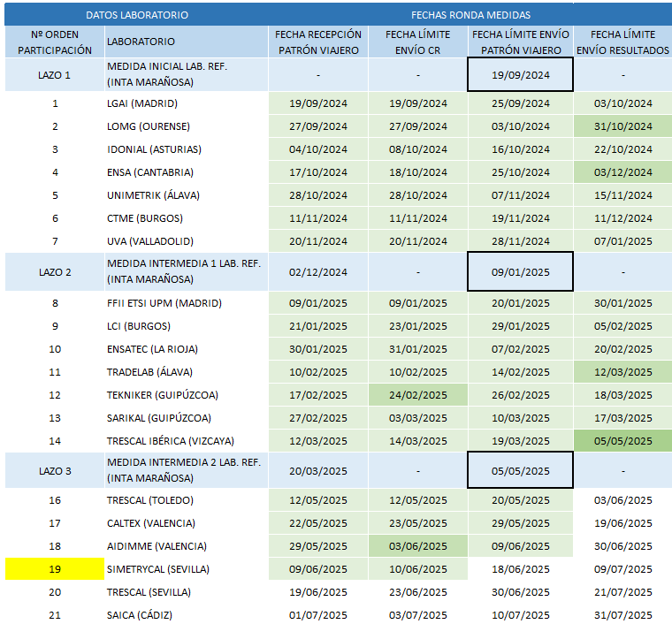Click the 02/12/2024 reception date in LAZO 2
This screenshot has height=624, width=672.
[318, 272]
